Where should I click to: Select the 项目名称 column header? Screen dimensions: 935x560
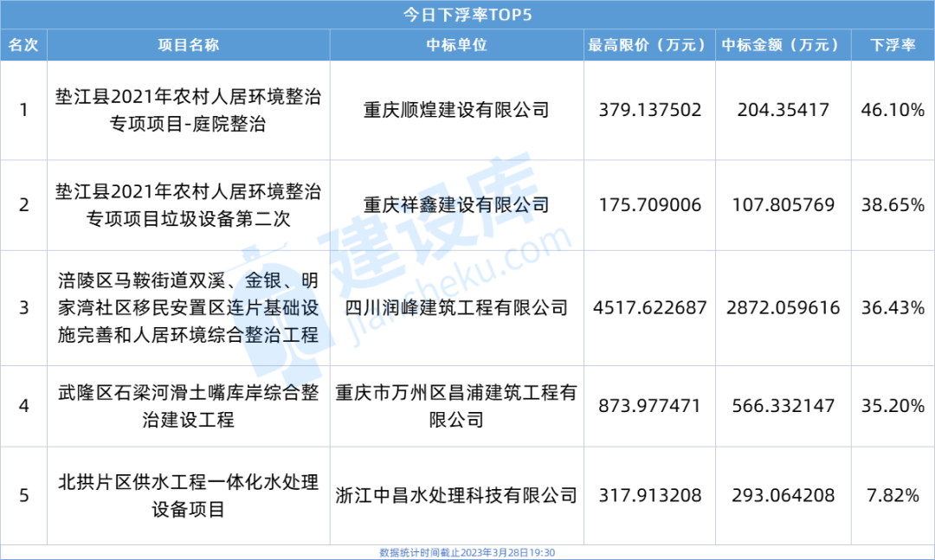pyautogui.click(x=189, y=46)
